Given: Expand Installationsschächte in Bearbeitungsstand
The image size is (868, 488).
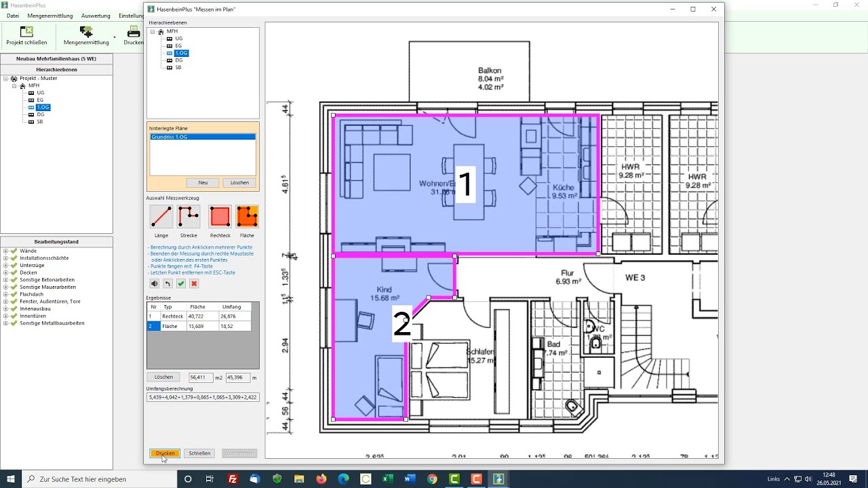Looking at the screenshot, I should pos(5,258).
